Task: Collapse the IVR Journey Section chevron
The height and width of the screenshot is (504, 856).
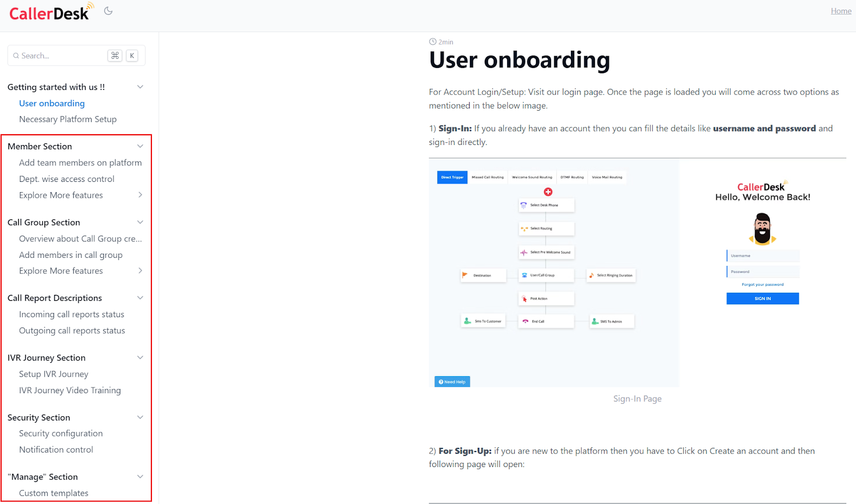Action: (x=140, y=358)
